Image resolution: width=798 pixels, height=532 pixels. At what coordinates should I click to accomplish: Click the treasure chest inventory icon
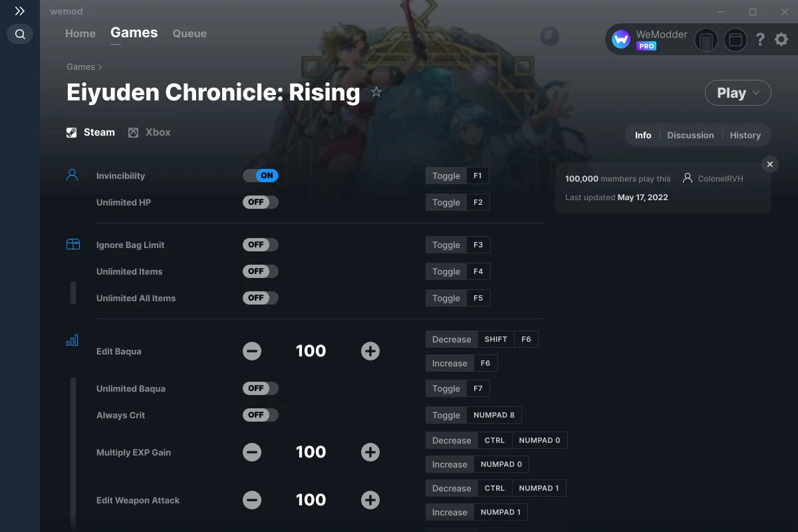click(x=72, y=243)
